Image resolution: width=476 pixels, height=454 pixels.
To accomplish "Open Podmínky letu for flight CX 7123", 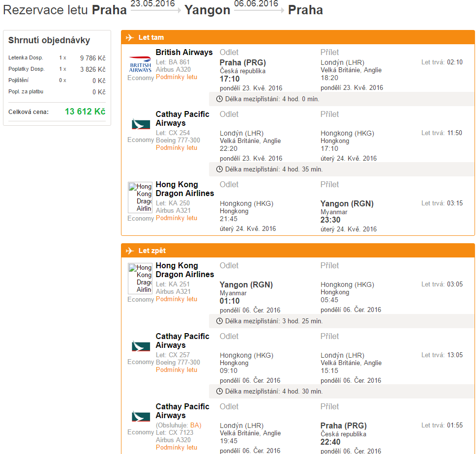I will pyautogui.click(x=177, y=447).
